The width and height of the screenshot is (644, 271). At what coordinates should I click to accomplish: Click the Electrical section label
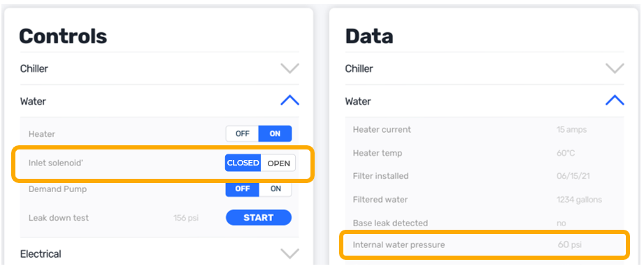coord(41,254)
